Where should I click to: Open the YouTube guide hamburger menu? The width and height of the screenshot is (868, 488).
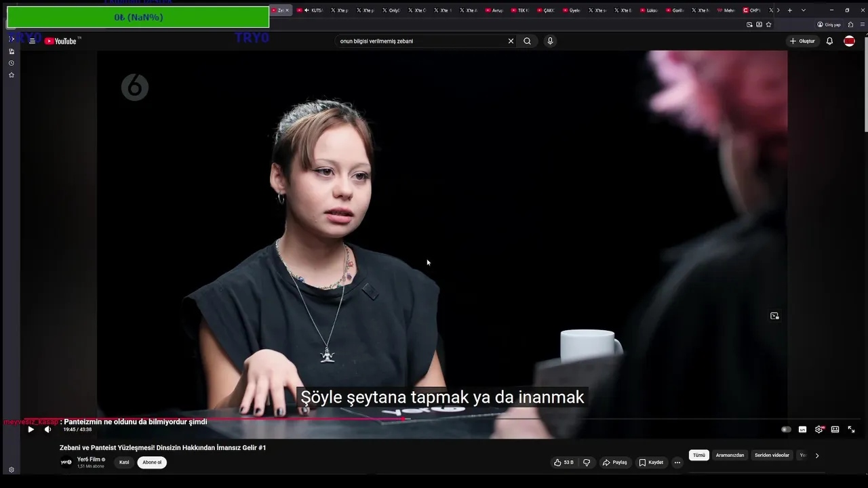coord(32,41)
